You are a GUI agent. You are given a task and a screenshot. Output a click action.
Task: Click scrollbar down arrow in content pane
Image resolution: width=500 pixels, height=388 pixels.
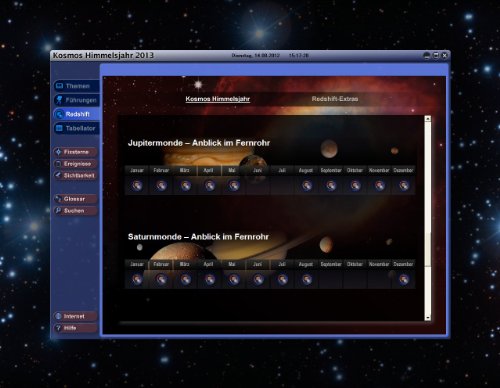pos(428,318)
